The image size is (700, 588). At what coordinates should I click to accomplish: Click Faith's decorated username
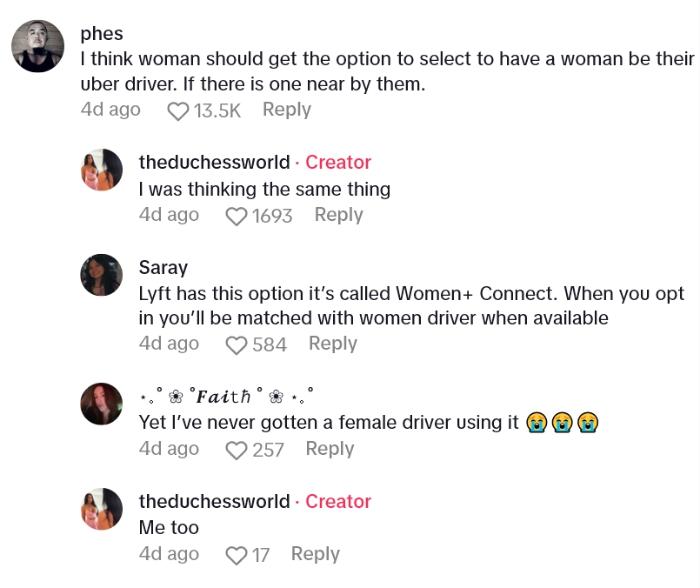coord(226,398)
